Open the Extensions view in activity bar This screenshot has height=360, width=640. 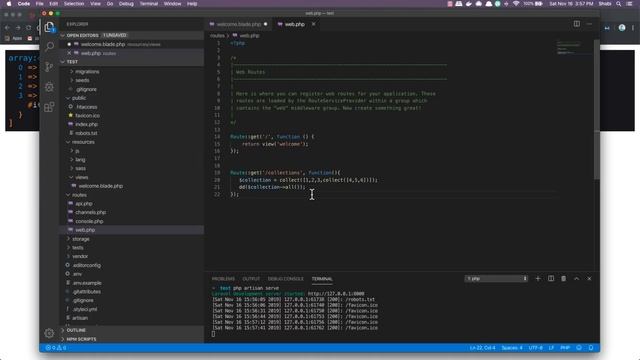[x=49, y=107]
